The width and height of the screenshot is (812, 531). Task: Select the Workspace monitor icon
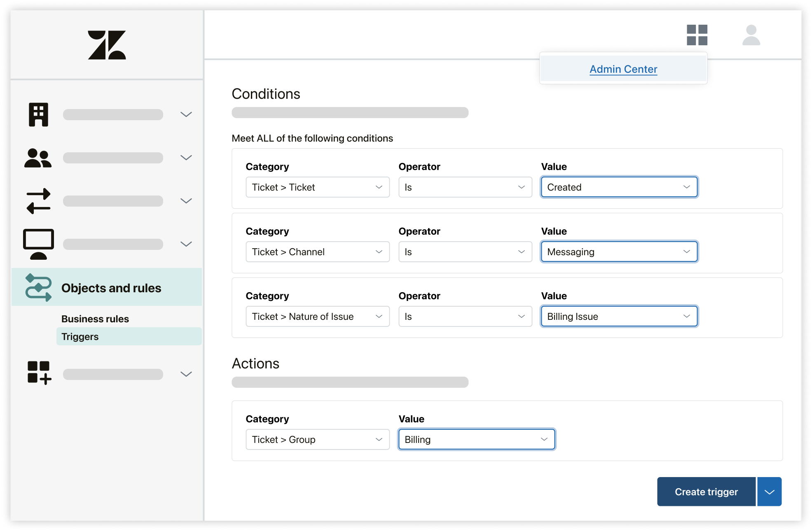click(x=38, y=241)
